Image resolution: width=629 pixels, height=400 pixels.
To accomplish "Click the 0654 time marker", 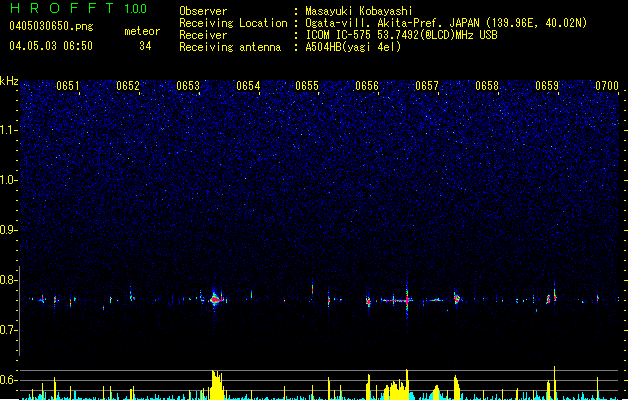I will (x=248, y=86).
